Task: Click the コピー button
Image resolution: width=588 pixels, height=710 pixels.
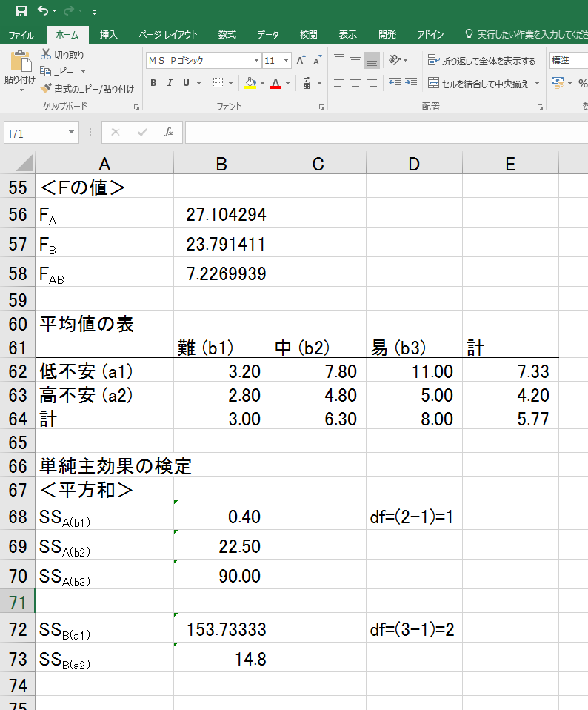Action: (57, 72)
